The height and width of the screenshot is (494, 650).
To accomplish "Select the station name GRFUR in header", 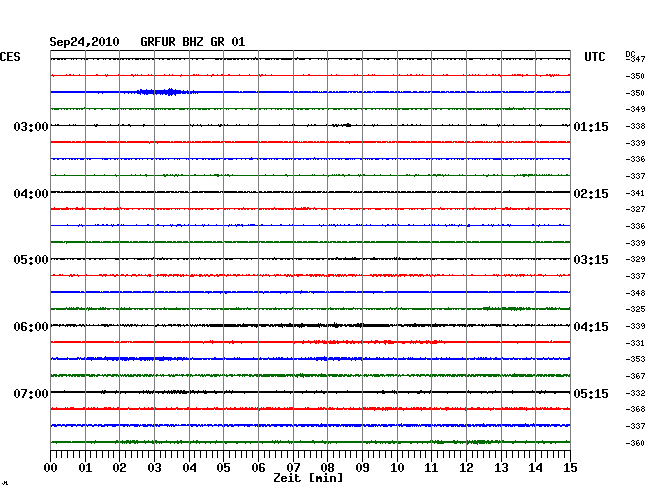I will tap(158, 42).
